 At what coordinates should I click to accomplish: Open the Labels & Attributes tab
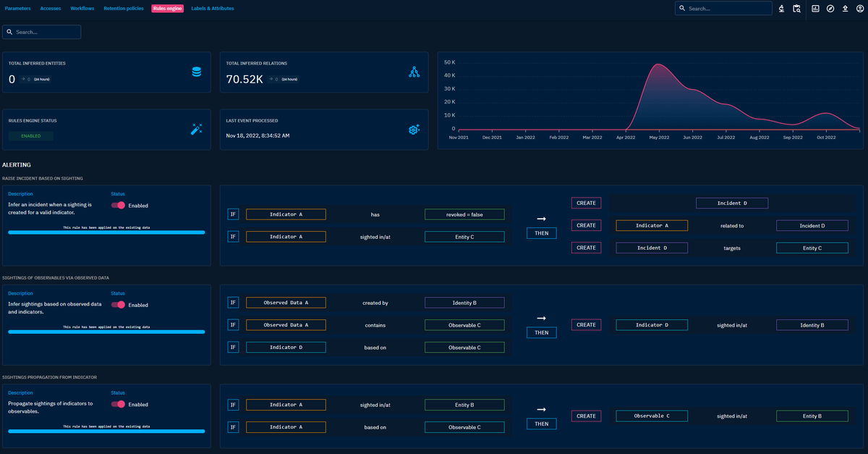coord(213,9)
